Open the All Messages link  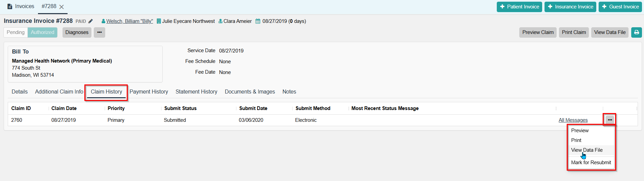pyautogui.click(x=573, y=120)
